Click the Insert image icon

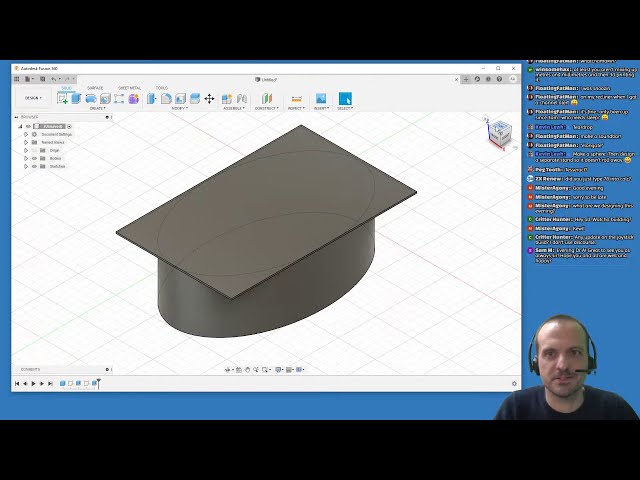click(321, 98)
